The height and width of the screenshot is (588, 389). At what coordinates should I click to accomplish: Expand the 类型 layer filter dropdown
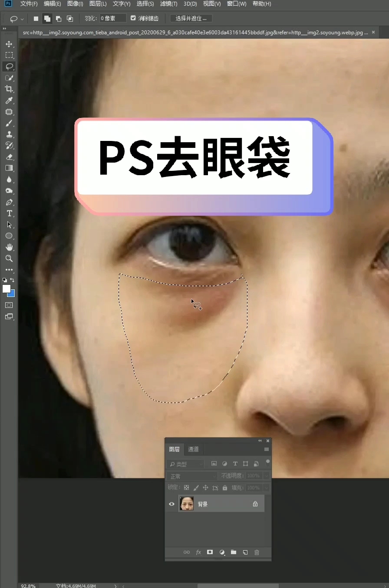[x=186, y=464]
